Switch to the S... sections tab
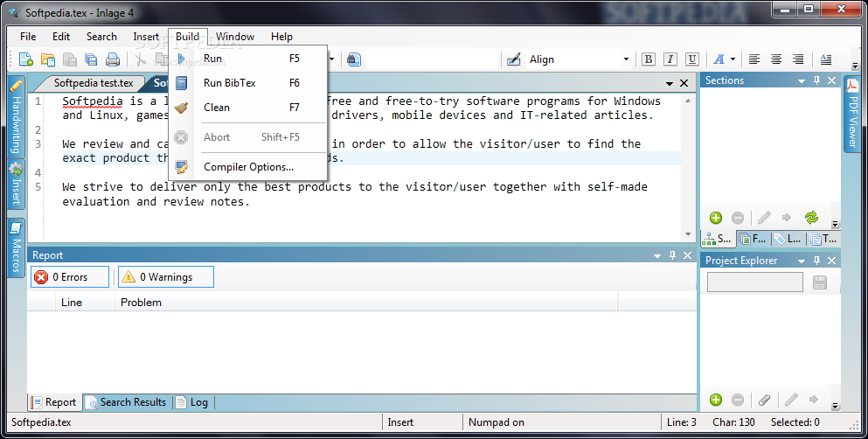Image resolution: width=868 pixels, height=439 pixels. click(718, 239)
